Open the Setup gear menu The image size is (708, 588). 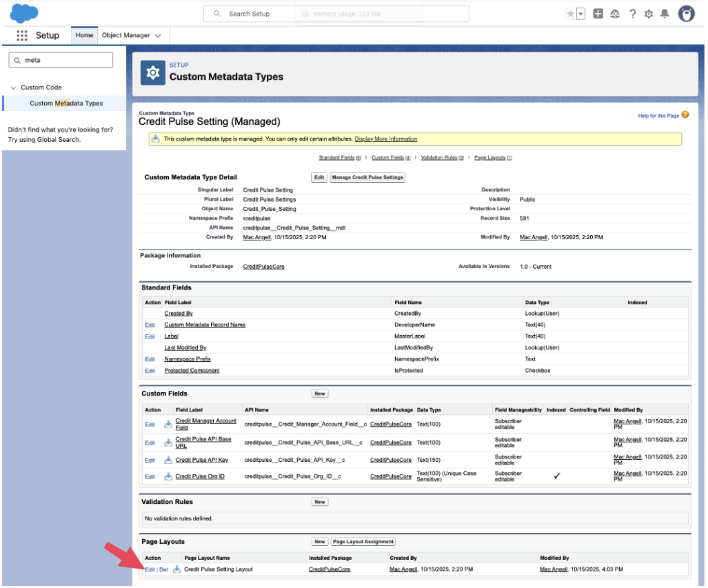coord(649,14)
